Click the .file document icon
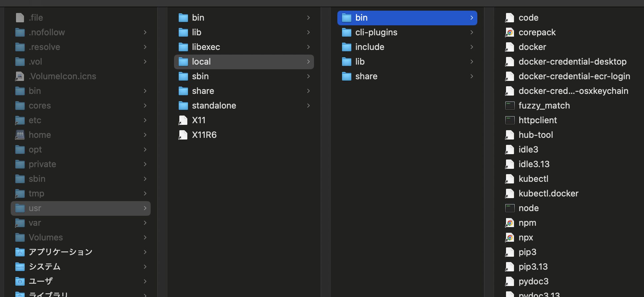The width and height of the screenshot is (644, 297). 20,18
